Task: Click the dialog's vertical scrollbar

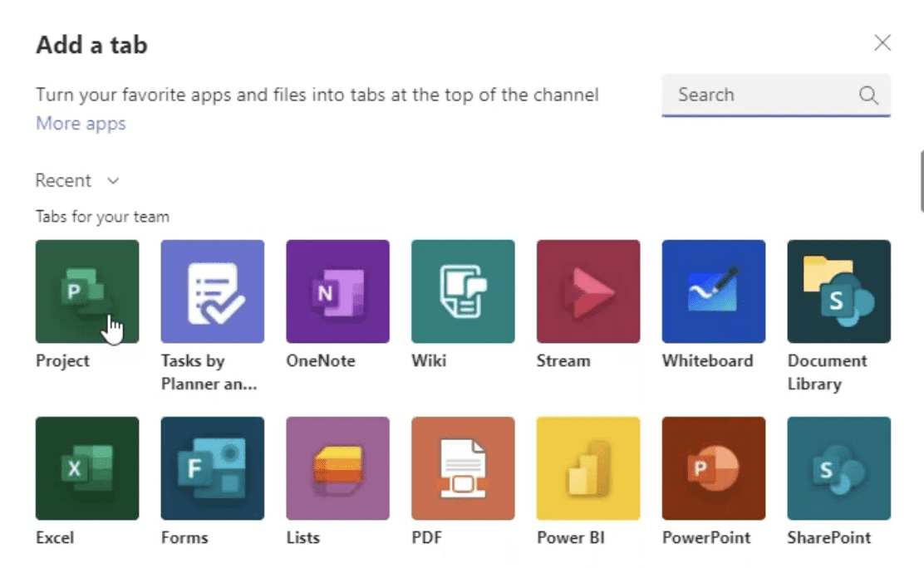Action: point(922,181)
